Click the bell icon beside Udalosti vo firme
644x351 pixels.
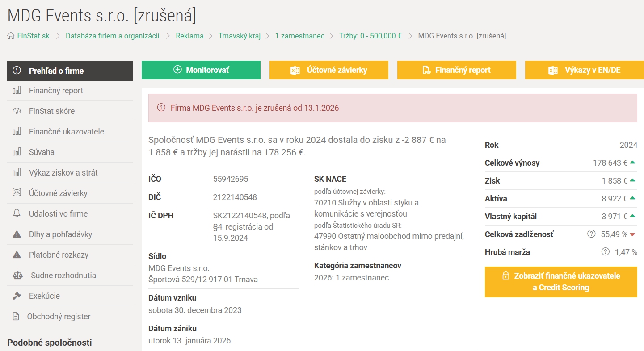18,213
